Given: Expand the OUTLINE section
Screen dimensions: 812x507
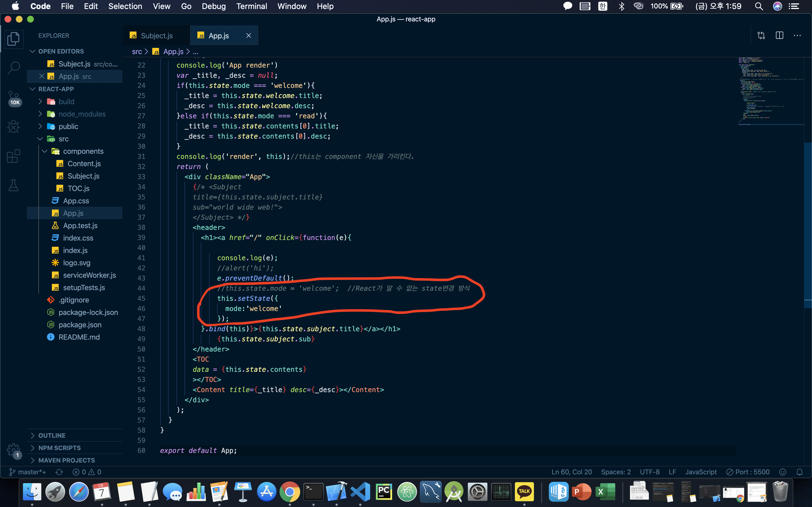Looking at the screenshot, I should [x=52, y=435].
